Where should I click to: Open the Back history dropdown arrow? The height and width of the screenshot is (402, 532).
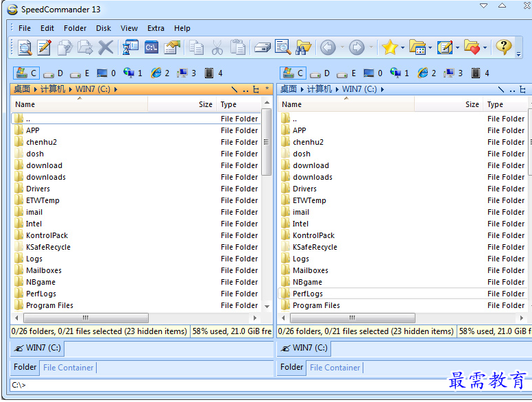pos(342,47)
